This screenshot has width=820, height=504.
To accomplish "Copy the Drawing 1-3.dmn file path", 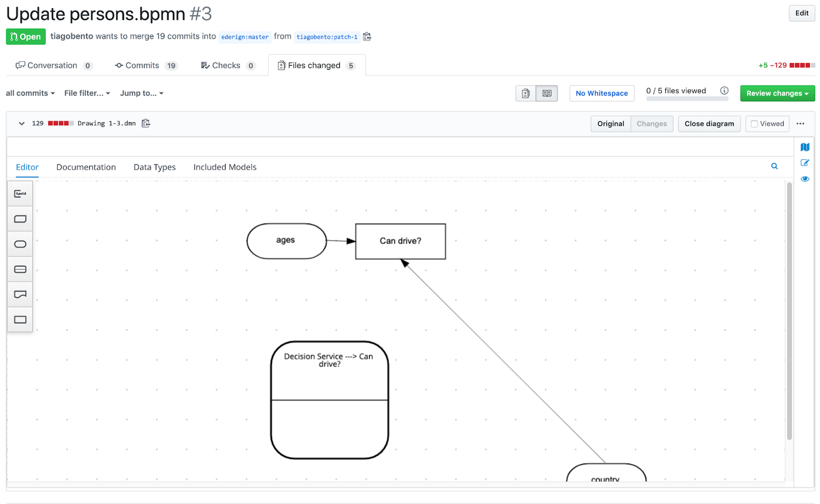I will pos(146,124).
